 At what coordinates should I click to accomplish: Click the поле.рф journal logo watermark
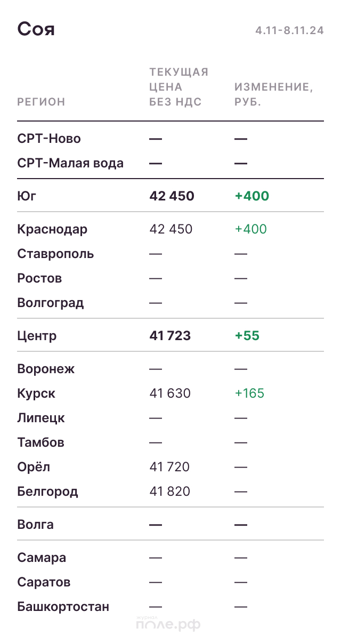click(x=168, y=624)
